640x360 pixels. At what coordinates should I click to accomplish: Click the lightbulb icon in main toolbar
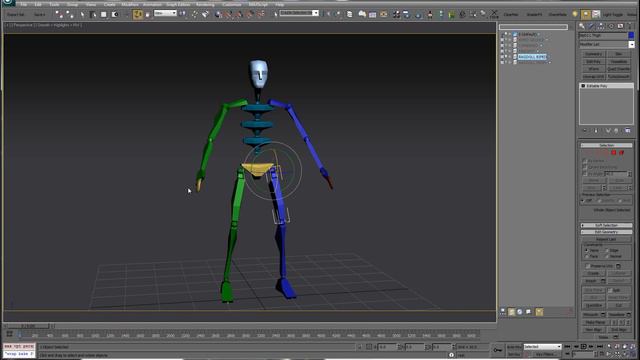(575, 14)
